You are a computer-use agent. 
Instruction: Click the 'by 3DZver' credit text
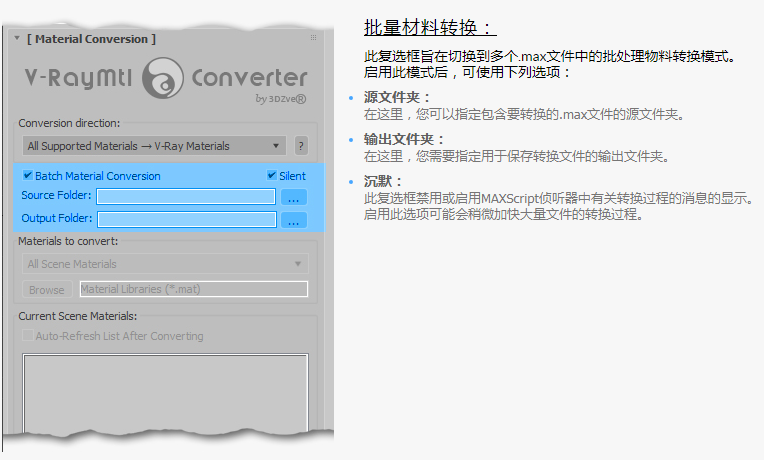[280, 99]
